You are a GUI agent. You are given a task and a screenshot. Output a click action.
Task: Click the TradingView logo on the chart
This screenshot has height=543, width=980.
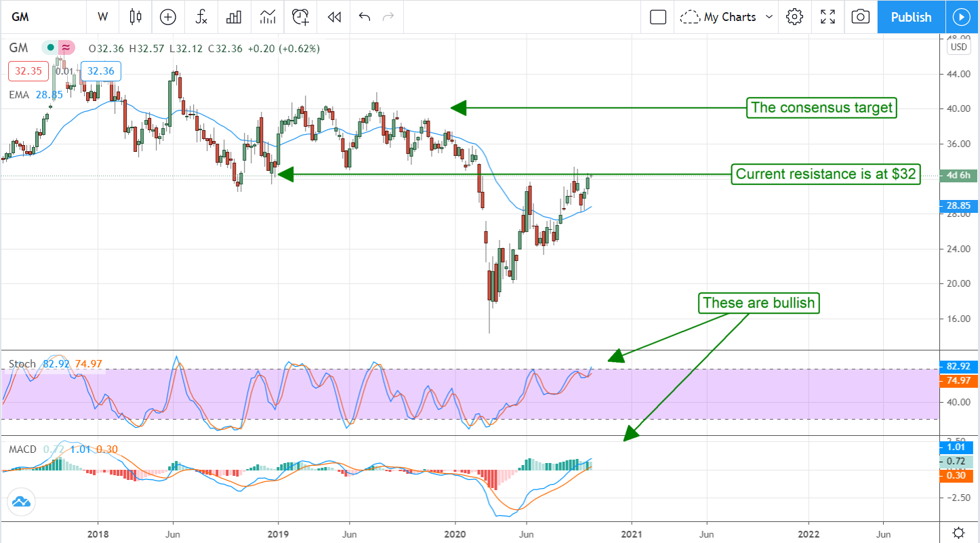click(x=20, y=502)
